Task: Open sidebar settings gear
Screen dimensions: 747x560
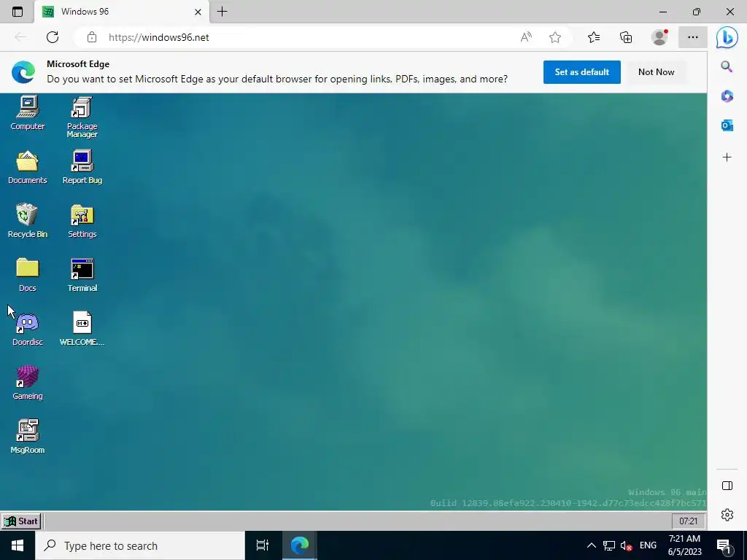Action: pos(727,515)
